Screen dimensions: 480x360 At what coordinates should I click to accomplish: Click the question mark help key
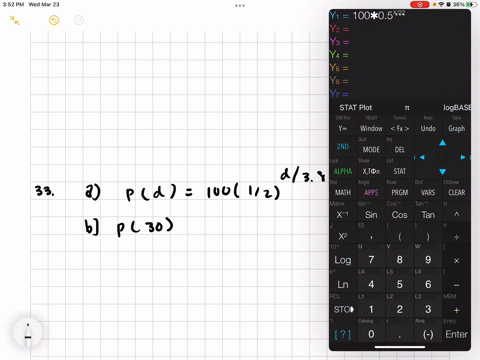point(343,334)
